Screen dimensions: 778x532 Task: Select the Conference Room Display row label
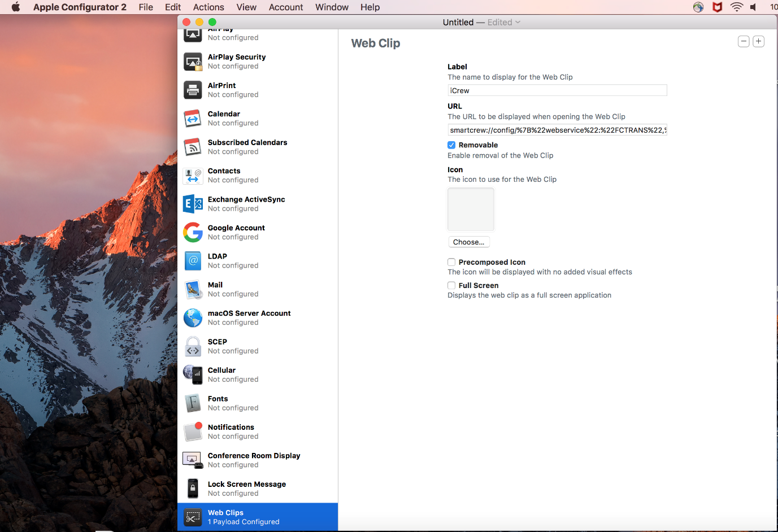pyautogui.click(x=254, y=456)
